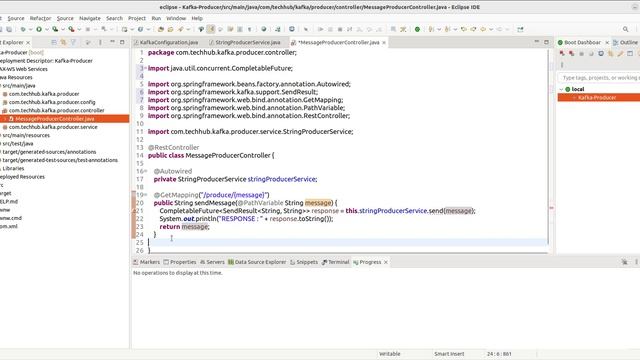
Task: Close the MessageProducerController.java editor tab
Action: tap(384, 42)
